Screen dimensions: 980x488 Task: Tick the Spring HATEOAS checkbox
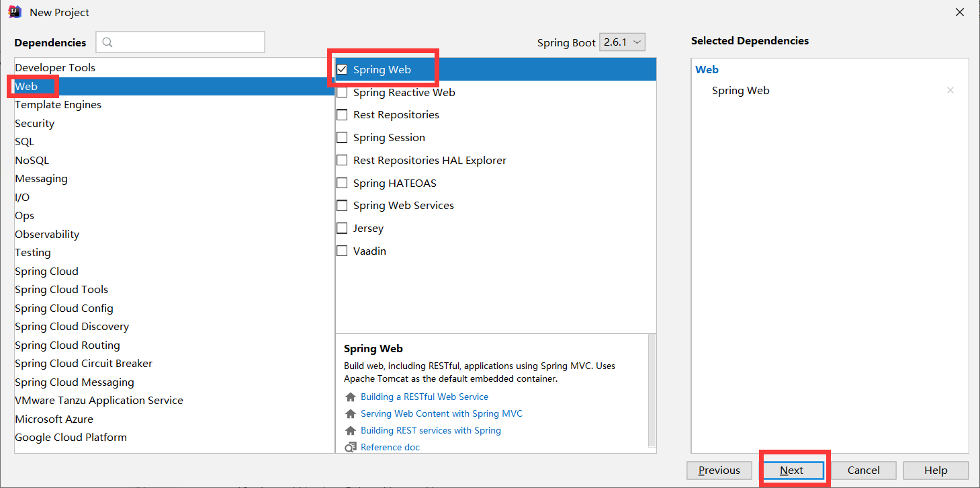coord(342,183)
